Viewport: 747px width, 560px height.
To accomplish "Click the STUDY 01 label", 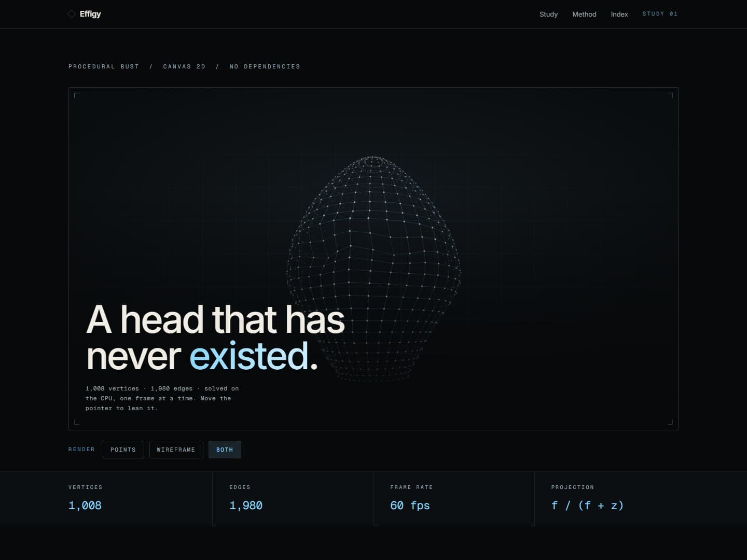I will tap(660, 14).
